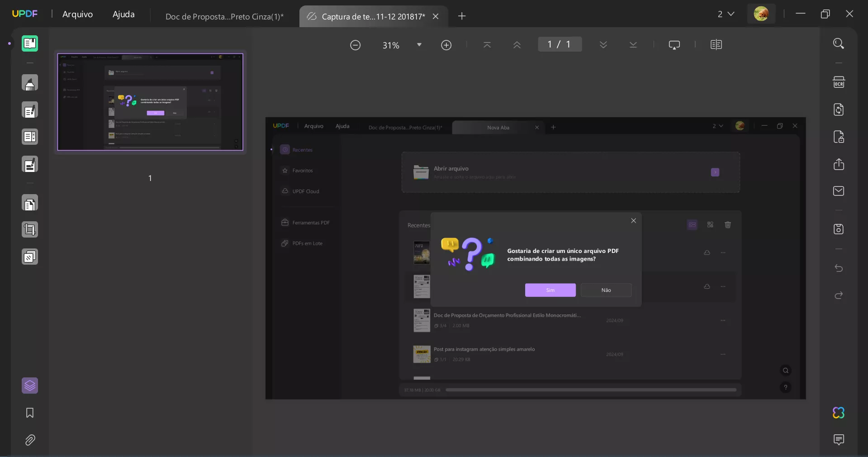This screenshot has height=457, width=868.
Task: Enable presentation slideshow mode
Action: click(x=674, y=44)
